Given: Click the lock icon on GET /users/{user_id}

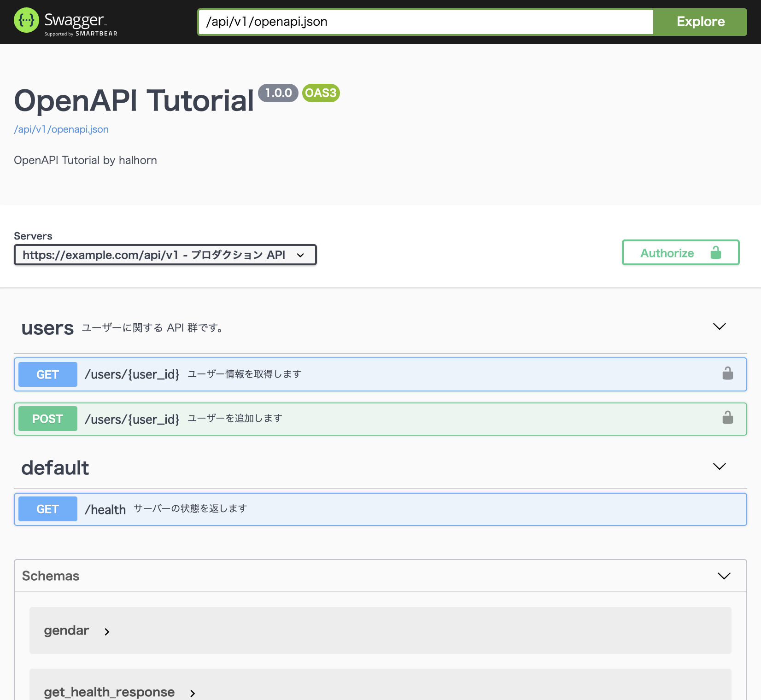Looking at the screenshot, I should [x=726, y=374].
